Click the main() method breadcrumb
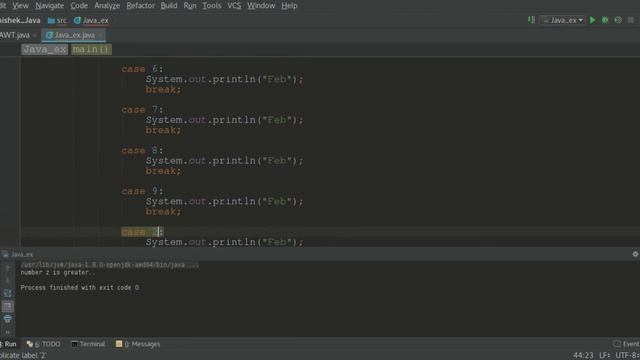This screenshot has width=640, height=360. click(91, 49)
